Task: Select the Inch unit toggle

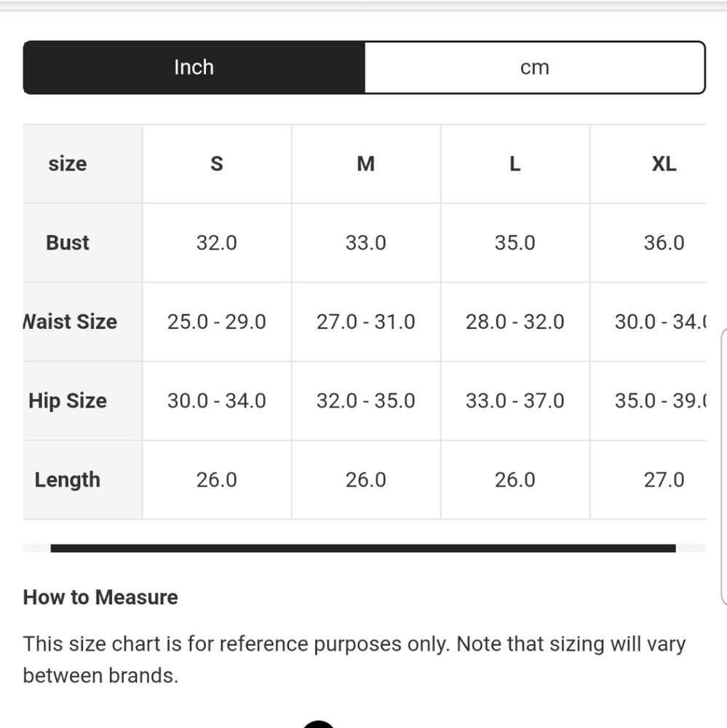Action: click(194, 67)
